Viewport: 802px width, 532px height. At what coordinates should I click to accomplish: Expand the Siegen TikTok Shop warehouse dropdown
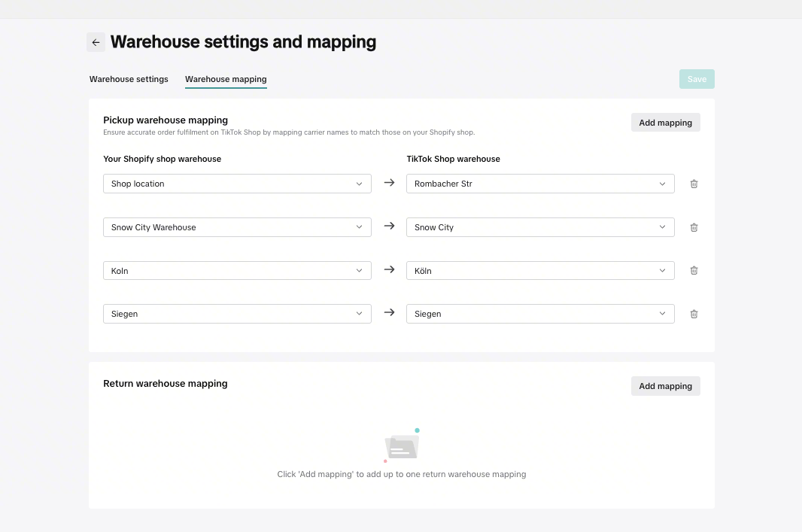540,314
